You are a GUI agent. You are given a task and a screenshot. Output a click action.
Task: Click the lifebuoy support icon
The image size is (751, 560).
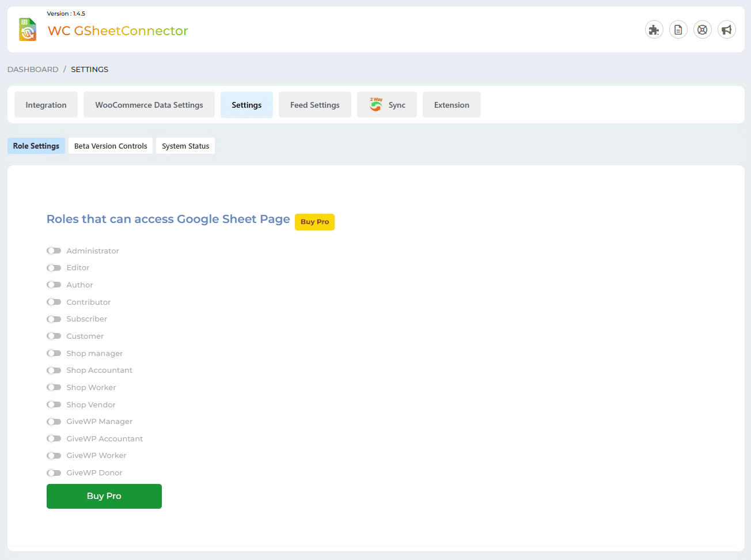(x=702, y=30)
